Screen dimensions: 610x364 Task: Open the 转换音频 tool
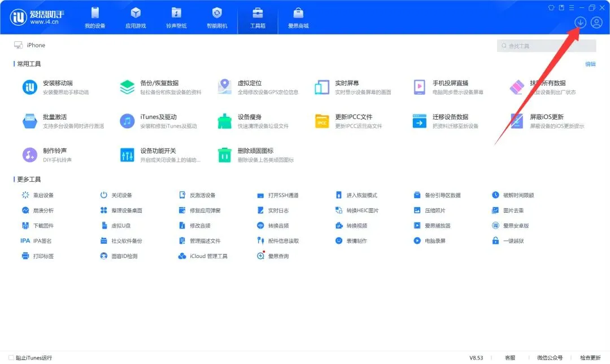273,226
